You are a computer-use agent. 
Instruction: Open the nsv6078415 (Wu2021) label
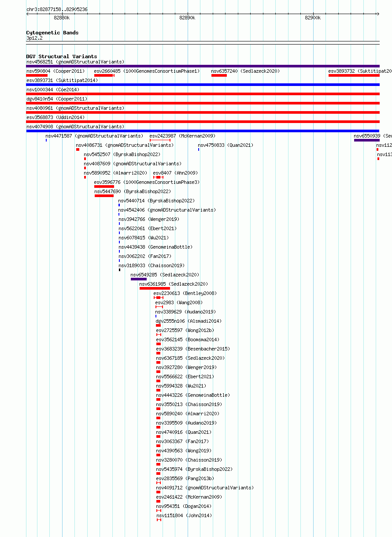click(x=143, y=238)
